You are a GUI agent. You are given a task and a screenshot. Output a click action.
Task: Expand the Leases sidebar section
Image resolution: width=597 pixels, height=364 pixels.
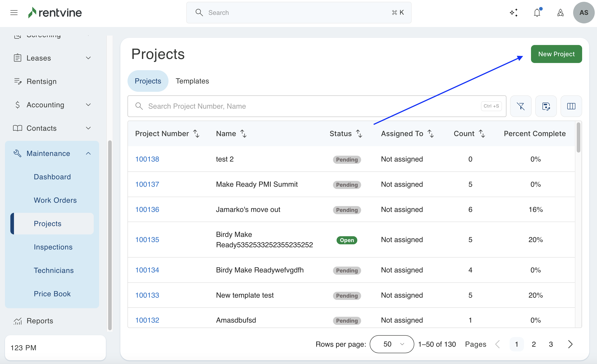click(x=88, y=58)
